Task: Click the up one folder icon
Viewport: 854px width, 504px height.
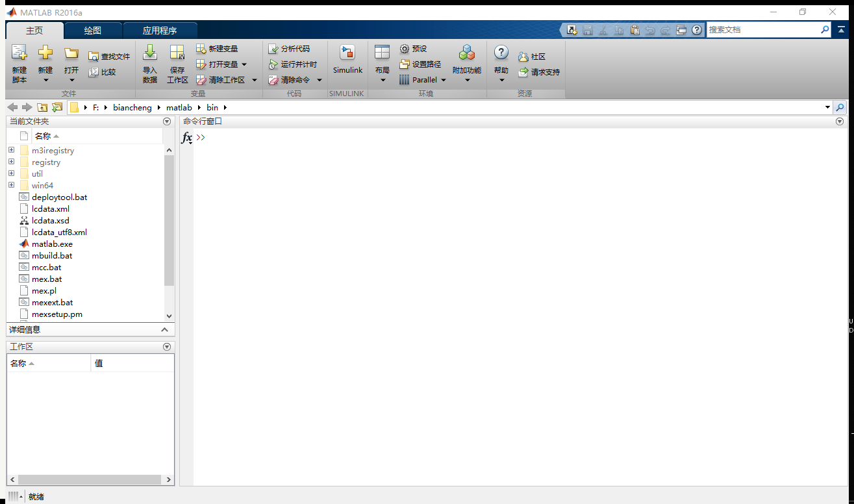Action: point(42,107)
